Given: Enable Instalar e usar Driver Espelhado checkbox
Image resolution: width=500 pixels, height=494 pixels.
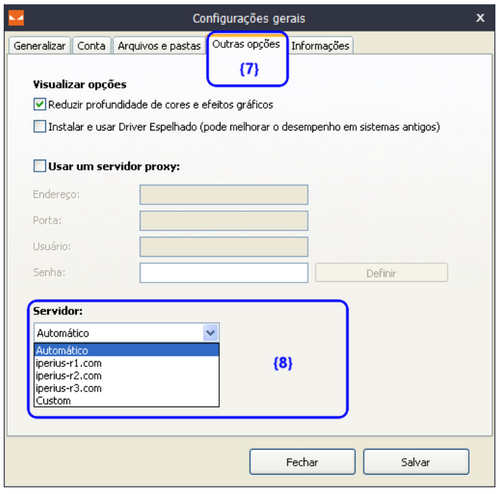Looking at the screenshot, I should [40, 127].
